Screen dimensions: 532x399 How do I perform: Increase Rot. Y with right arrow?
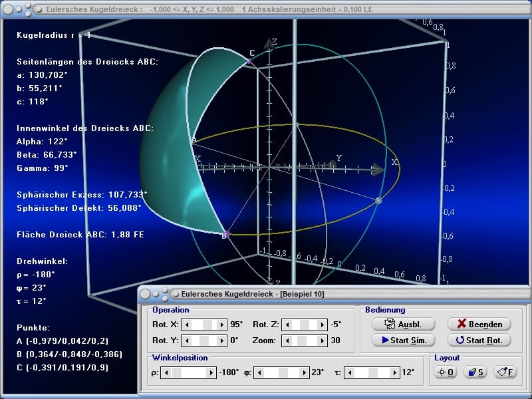(x=222, y=340)
